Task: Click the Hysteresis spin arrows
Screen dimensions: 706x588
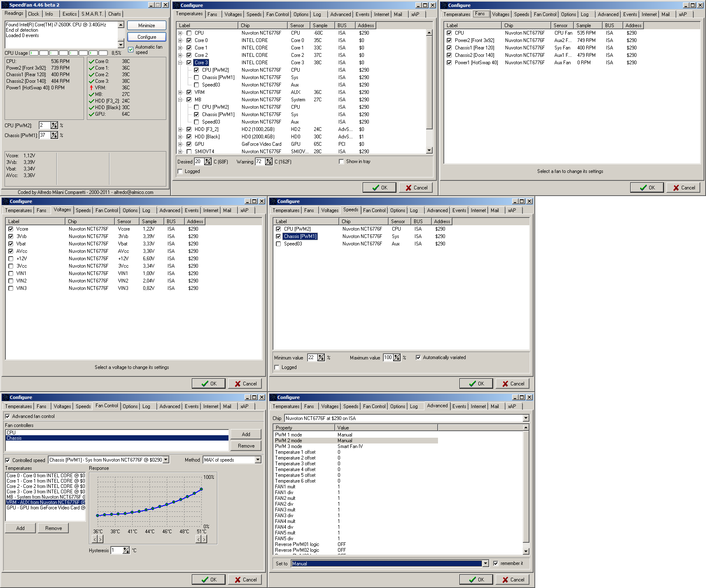Action: point(126,550)
